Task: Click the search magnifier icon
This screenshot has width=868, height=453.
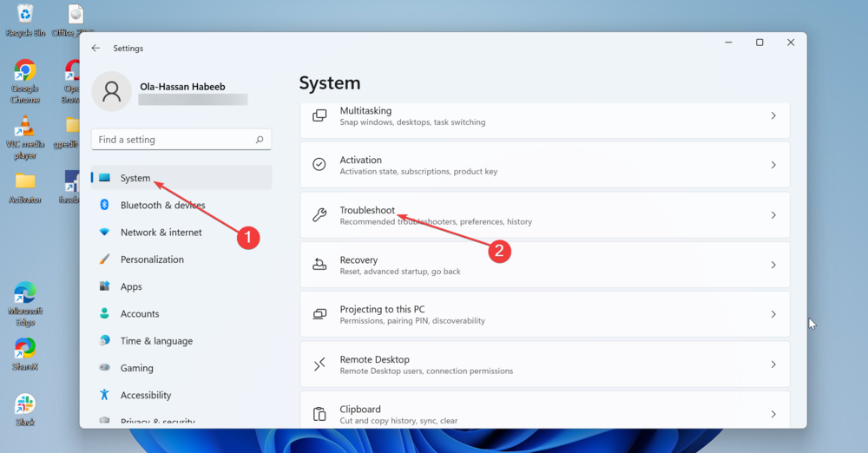Action: tap(259, 140)
